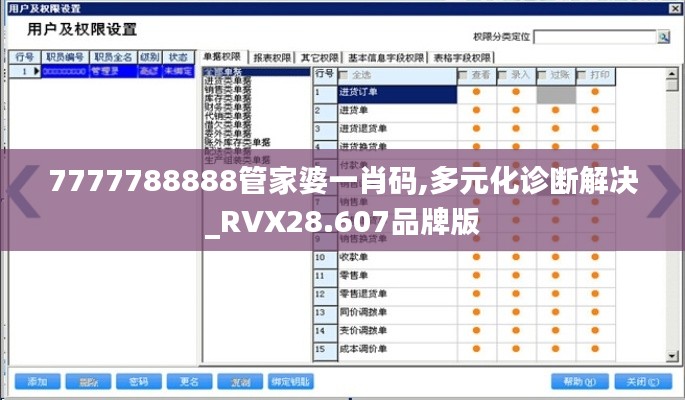Open help with the 帮助(H) button

coord(580,382)
